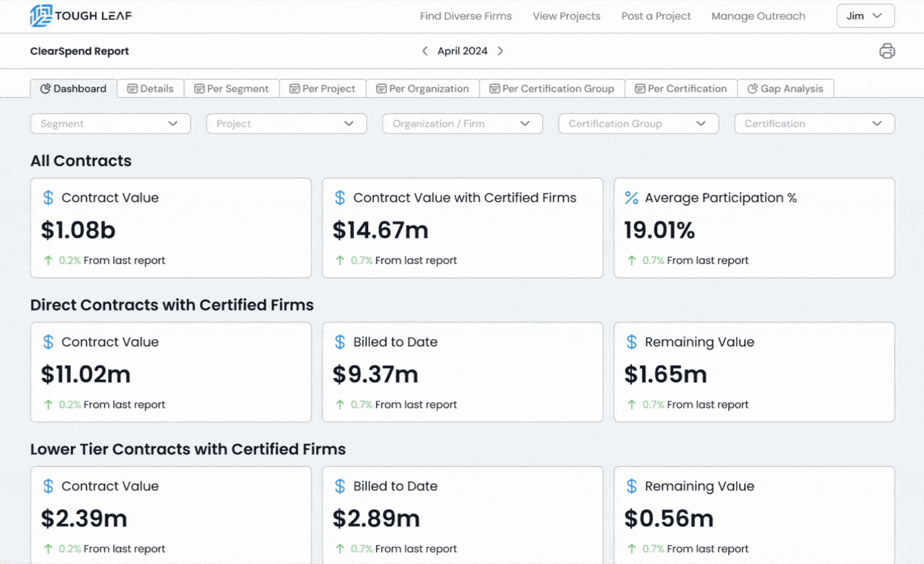Click dollar icon beside Direct Billed to Date
The height and width of the screenshot is (564, 924).
pos(340,342)
